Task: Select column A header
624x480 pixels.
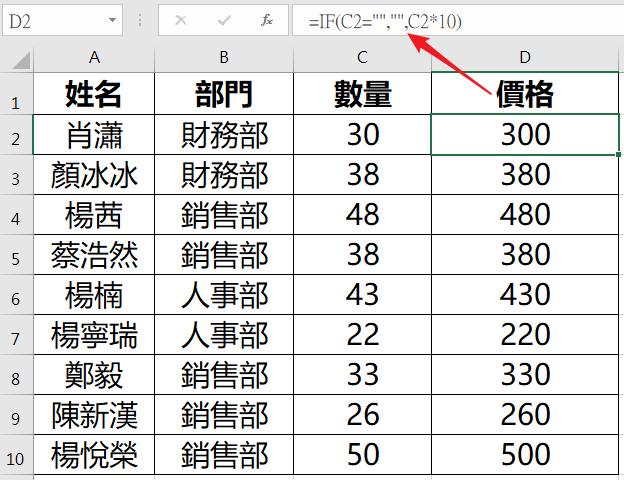Action: tap(94, 59)
